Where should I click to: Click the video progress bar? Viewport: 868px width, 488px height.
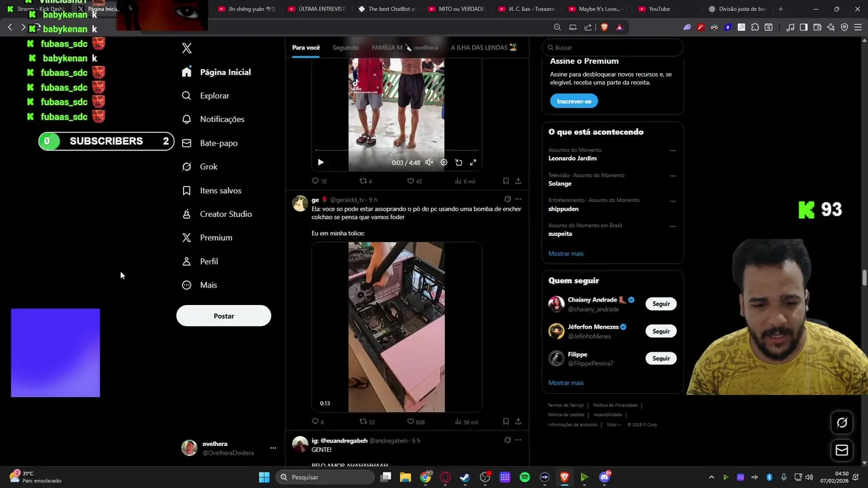397,150
